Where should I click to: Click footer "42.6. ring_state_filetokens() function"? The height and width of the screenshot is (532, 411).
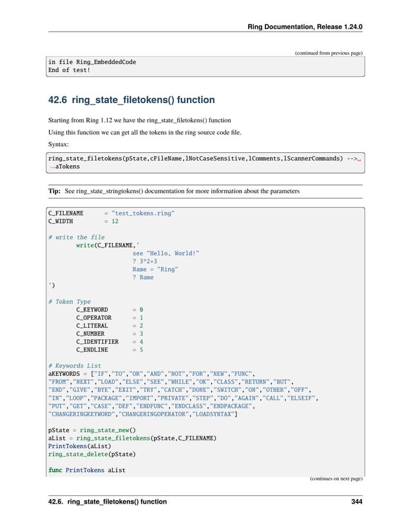click(x=108, y=502)
